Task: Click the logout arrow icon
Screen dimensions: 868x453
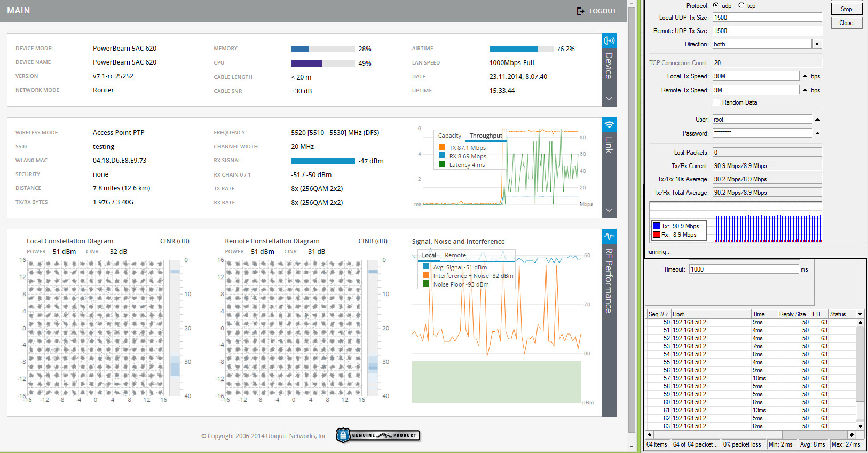Action: [x=581, y=11]
